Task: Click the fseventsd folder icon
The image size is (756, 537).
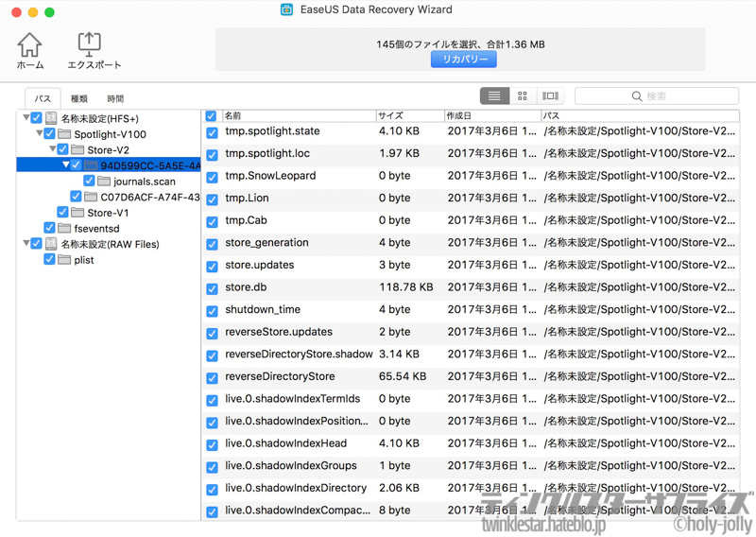Action: point(64,228)
